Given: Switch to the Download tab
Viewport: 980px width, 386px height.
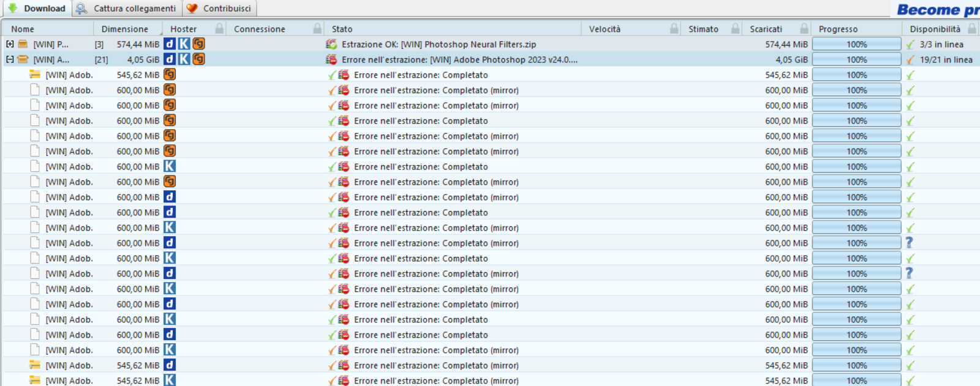Looking at the screenshot, I should coord(37,9).
